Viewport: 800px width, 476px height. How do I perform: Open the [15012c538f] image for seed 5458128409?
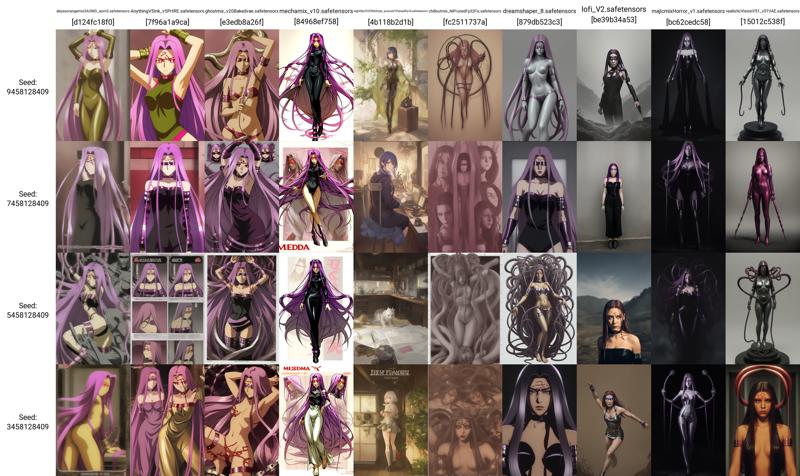(x=762, y=309)
